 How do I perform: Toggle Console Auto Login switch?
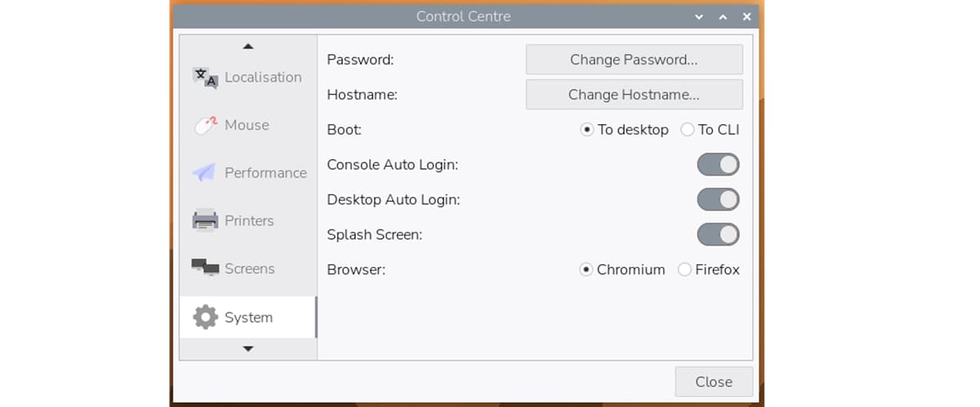pyautogui.click(x=718, y=164)
